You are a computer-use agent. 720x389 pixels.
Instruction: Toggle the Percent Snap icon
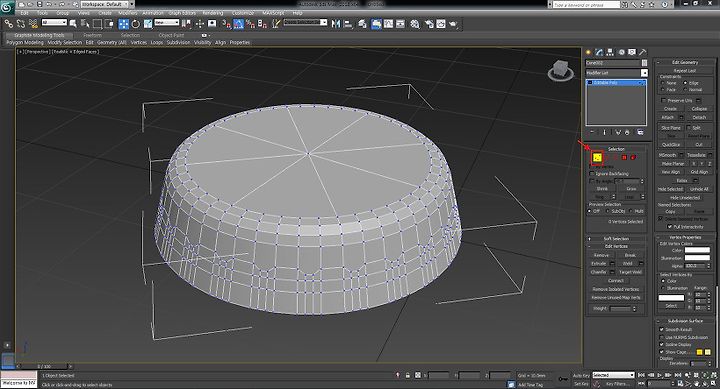[250, 23]
